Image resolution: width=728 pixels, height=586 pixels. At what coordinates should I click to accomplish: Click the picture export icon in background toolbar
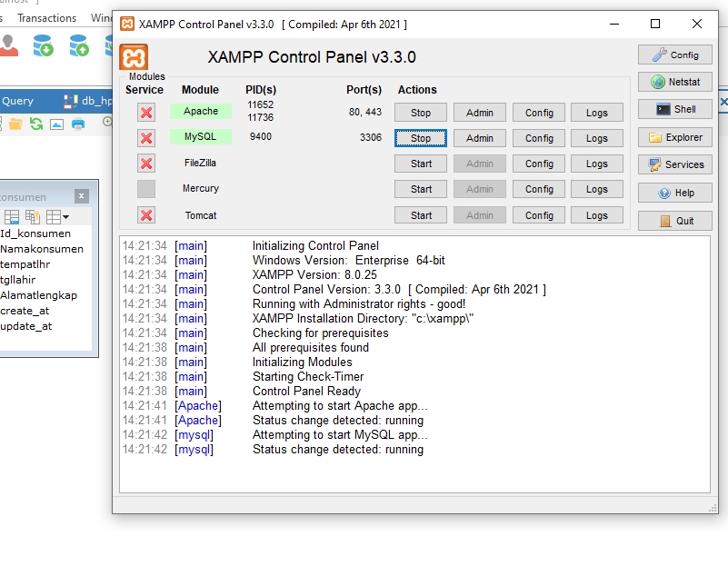56,124
